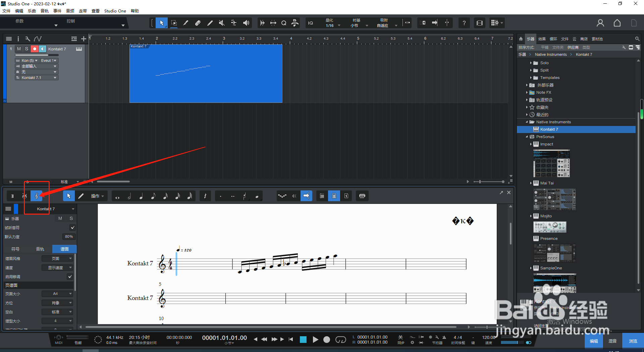Solo the Kontakt 7 track
Image resolution: width=644 pixels, height=352 pixels.
click(x=27, y=49)
